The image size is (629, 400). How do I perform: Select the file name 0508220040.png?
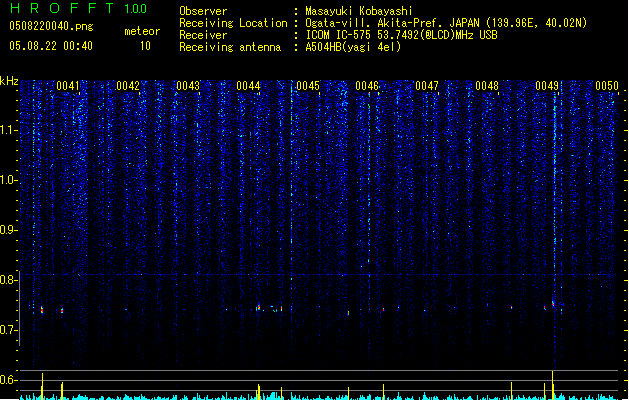tap(51, 26)
